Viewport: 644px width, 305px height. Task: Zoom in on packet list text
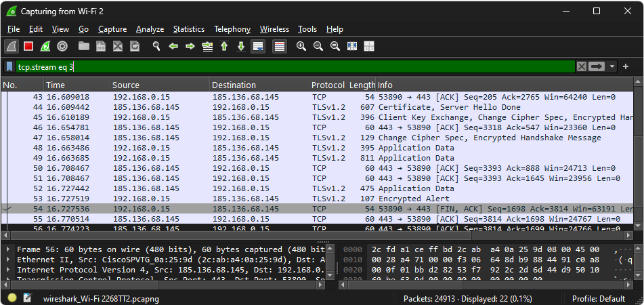tap(301, 47)
